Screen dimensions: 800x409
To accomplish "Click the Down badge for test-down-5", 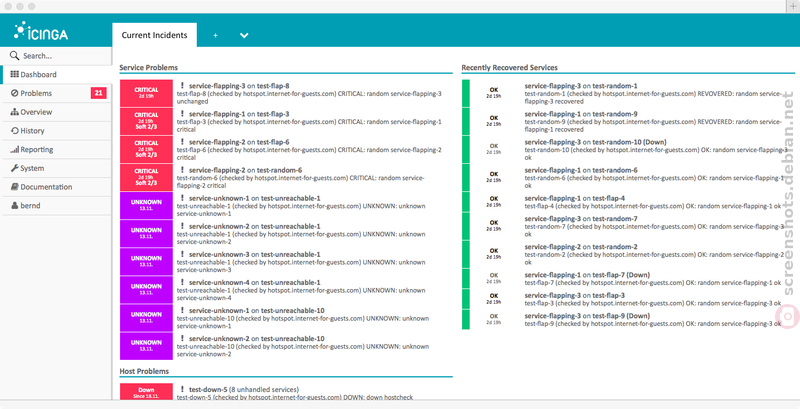I will [x=146, y=392].
